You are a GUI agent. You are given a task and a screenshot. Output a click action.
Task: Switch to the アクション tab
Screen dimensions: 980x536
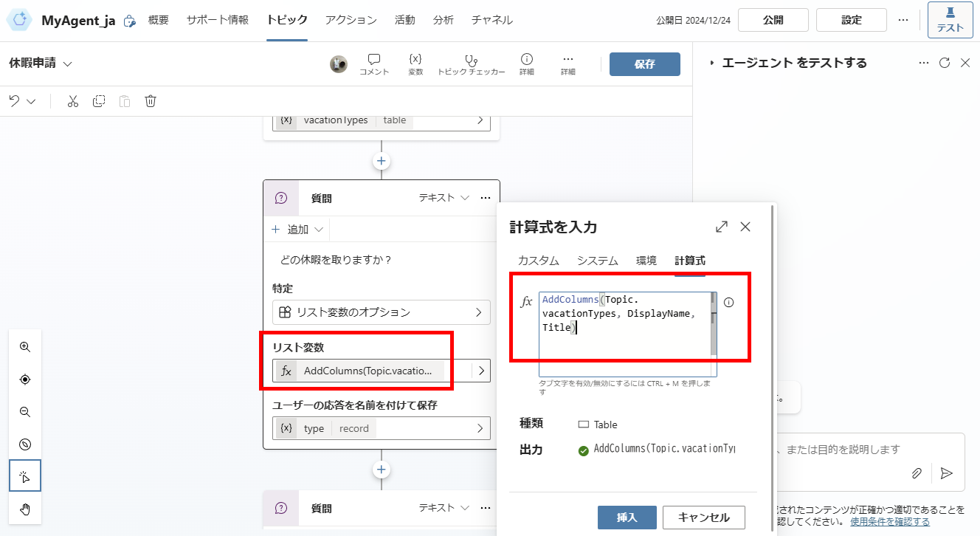pyautogui.click(x=351, y=20)
